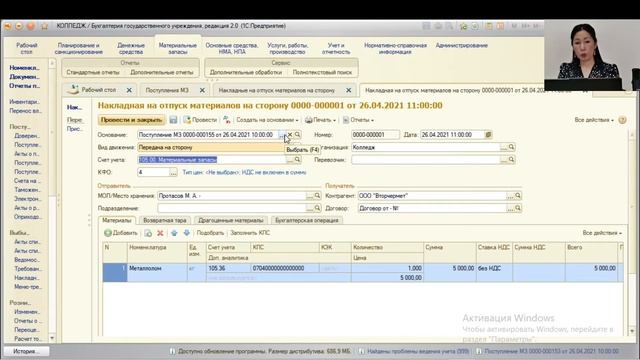Click the 105.36 account cell

tap(228, 269)
